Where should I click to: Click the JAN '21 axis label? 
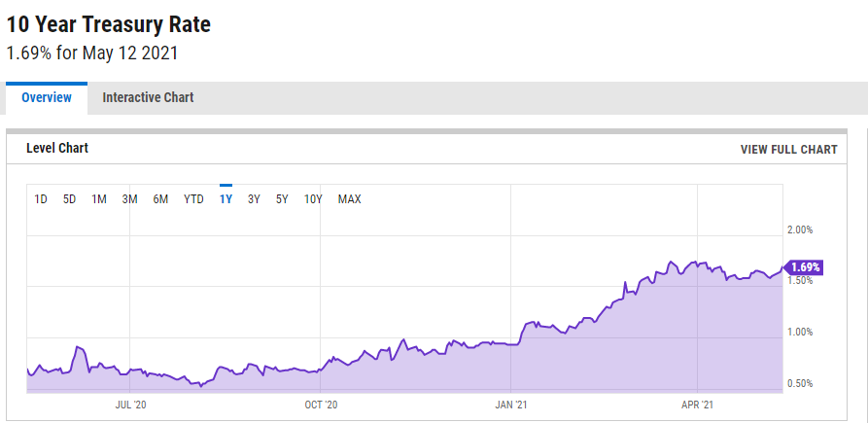(511, 403)
